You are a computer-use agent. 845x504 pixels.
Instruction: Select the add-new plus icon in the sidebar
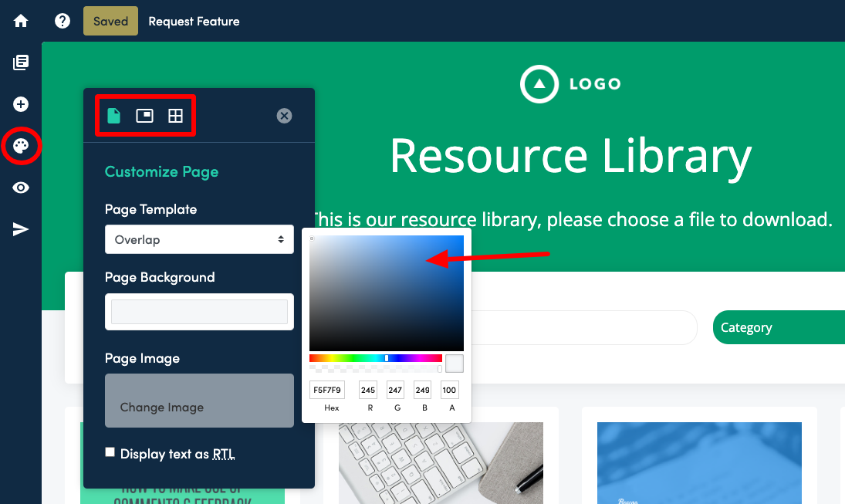[21, 103]
